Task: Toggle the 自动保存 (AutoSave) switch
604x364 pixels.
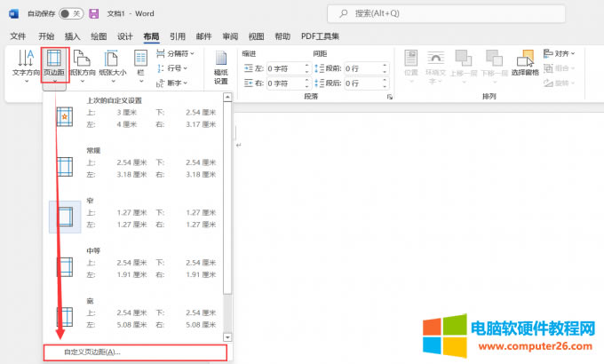Action: 70,14
